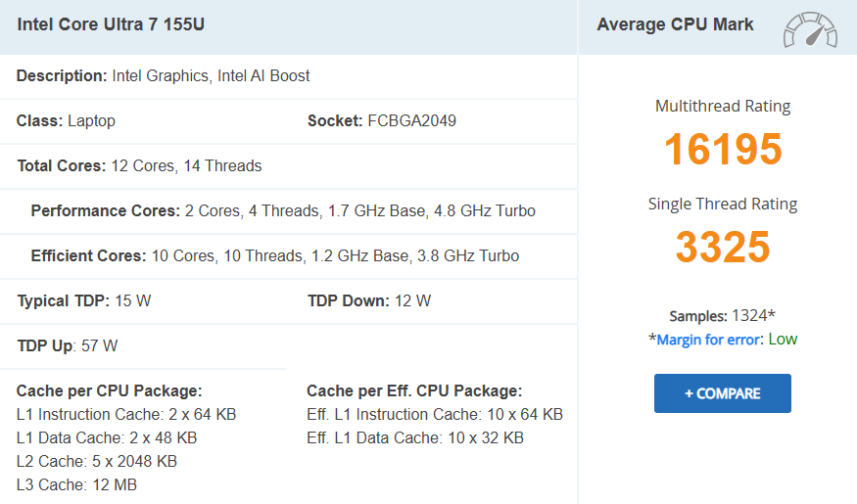Image resolution: width=857 pixels, height=504 pixels.
Task: Click the Average CPU Mark heading
Action: 675,24
